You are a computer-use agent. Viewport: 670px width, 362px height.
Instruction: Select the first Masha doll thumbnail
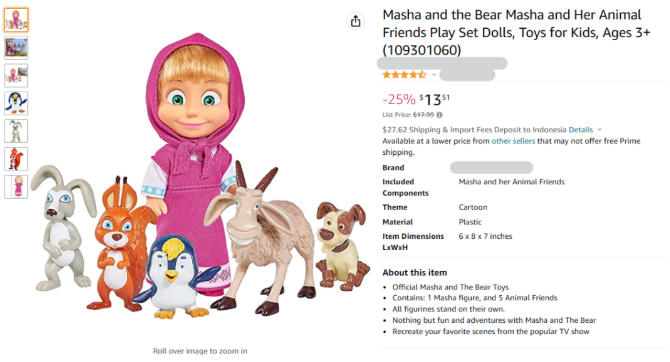[x=16, y=20]
